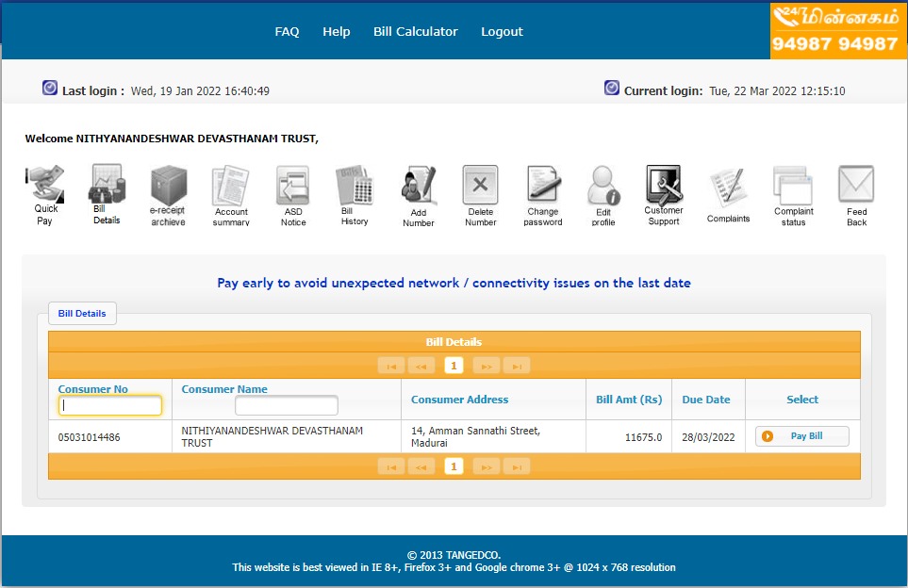Check Complaint status icon
908x588 pixels.
click(x=793, y=185)
